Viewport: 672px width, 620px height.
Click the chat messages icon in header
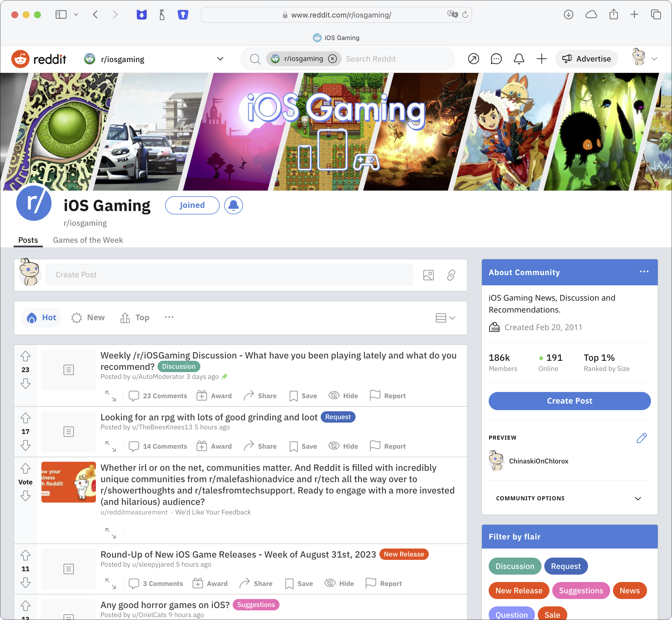pos(496,59)
